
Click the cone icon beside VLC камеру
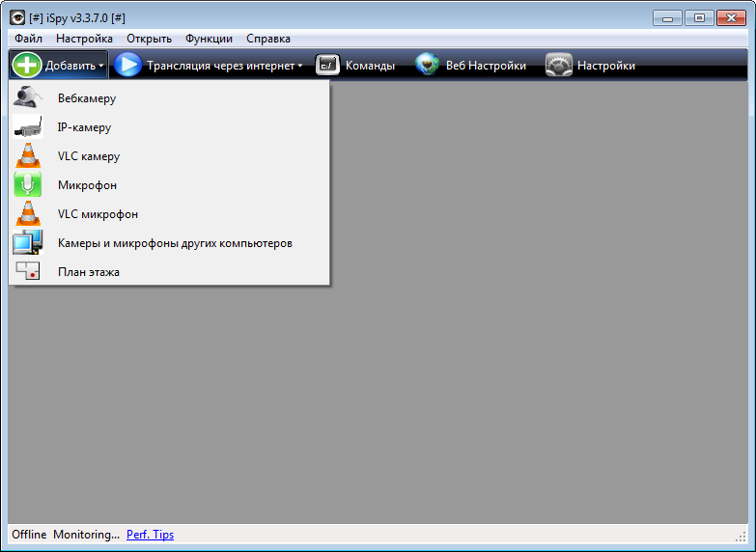28,155
